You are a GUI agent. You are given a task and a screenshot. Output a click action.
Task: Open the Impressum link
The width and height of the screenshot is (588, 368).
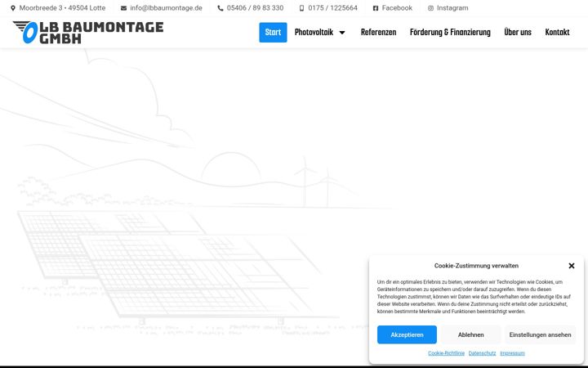click(512, 353)
